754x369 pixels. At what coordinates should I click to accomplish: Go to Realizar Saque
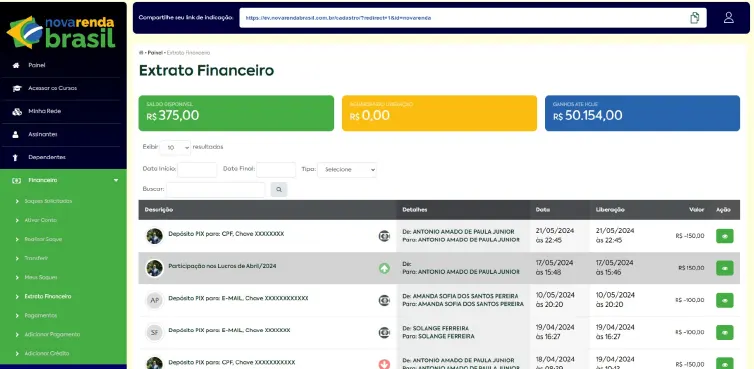43,239
